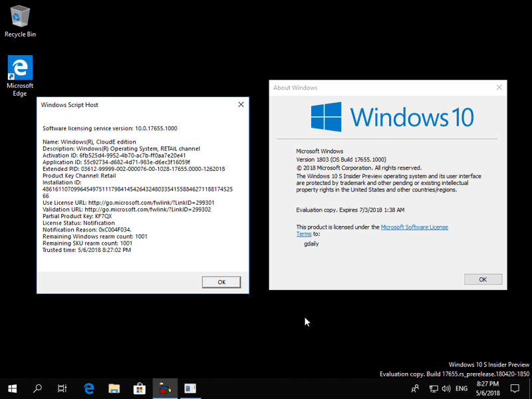This screenshot has height=399, width=532.
Task: Click the Validation URL line
Action: 126,209
